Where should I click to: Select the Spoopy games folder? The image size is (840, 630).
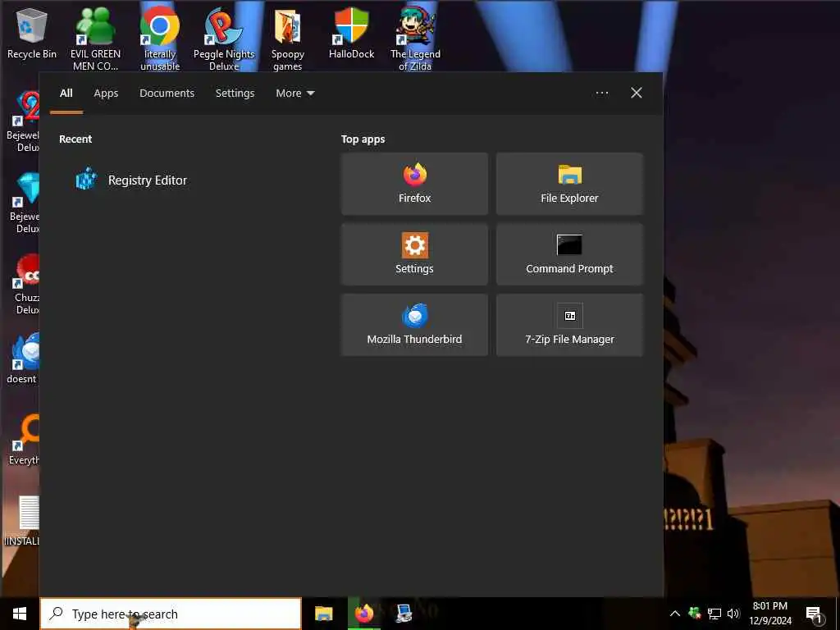click(x=288, y=39)
